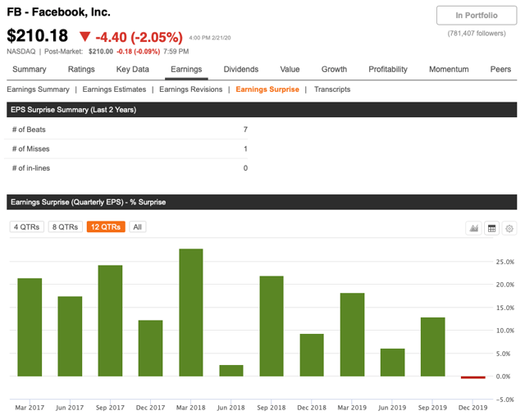The height and width of the screenshot is (420, 525).
Task: Click the Sep 2019 surprise bar
Action: point(433,347)
